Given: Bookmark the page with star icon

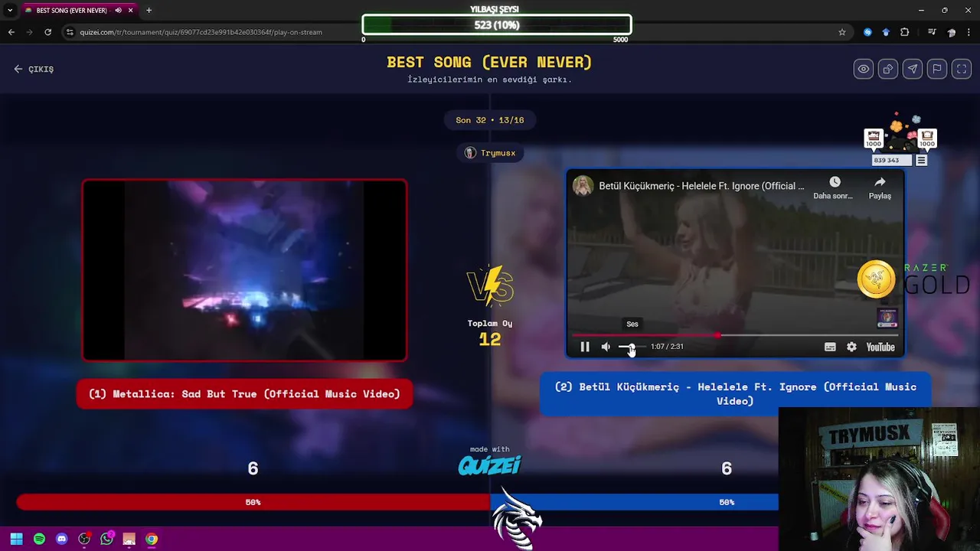Looking at the screenshot, I should point(842,32).
